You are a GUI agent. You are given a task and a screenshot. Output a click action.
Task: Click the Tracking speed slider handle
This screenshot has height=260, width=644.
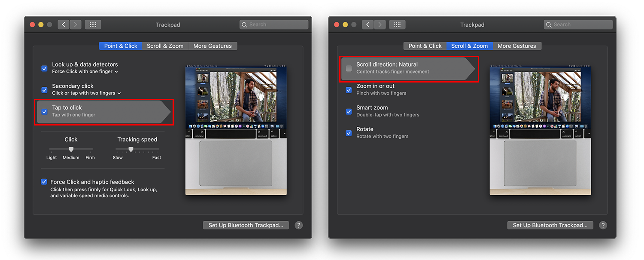(x=131, y=149)
